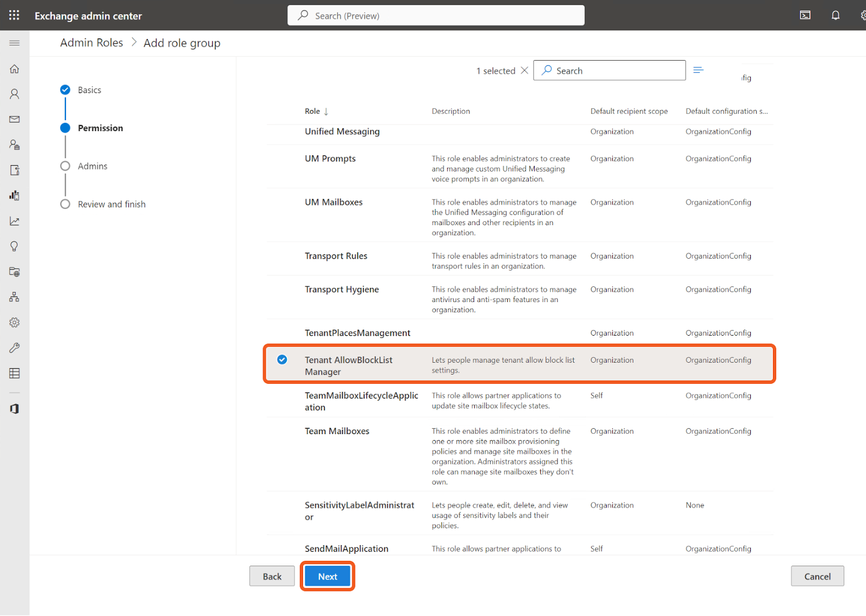
Task: Toggle the Role column sort arrow
Action: (x=325, y=111)
